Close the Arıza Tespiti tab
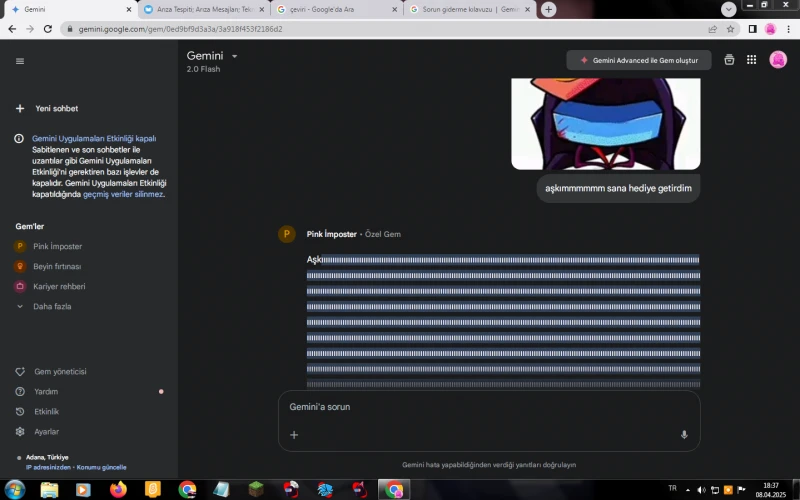 coord(262,10)
